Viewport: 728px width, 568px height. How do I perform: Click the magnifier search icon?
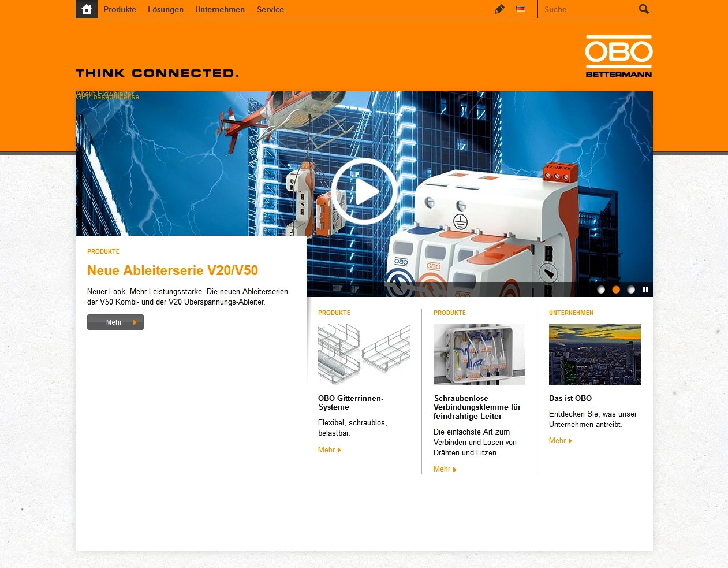(x=644, y=9)
